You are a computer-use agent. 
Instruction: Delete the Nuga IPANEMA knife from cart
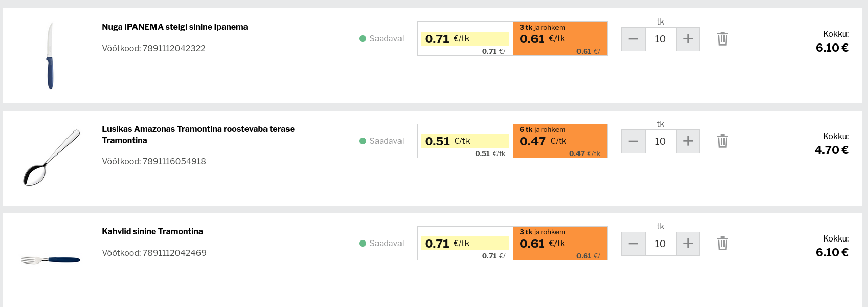pyautogui.click(x=722, y=39)
